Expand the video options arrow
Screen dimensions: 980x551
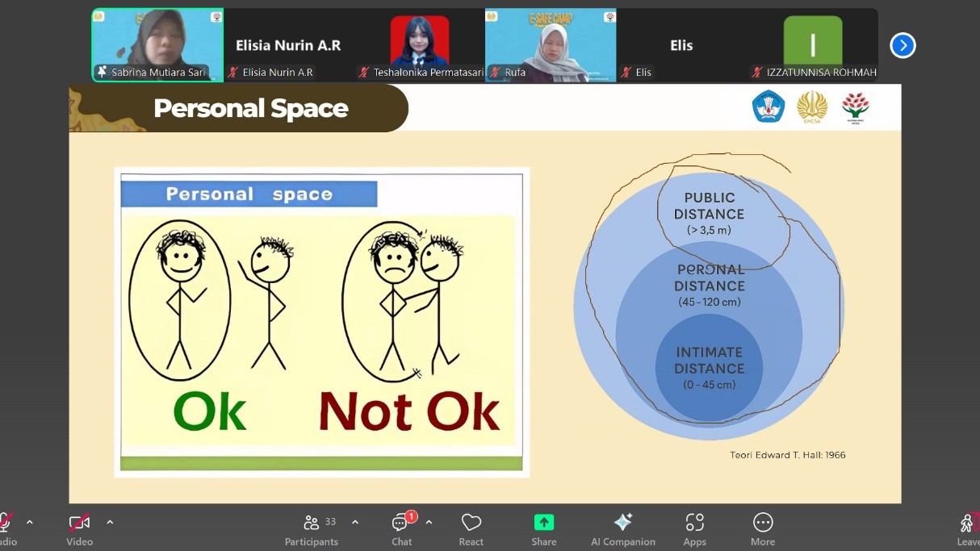(110, 522)
